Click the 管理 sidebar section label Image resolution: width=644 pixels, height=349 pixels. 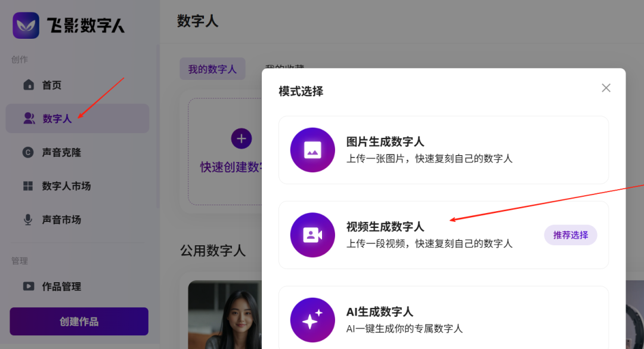[19, 261]
